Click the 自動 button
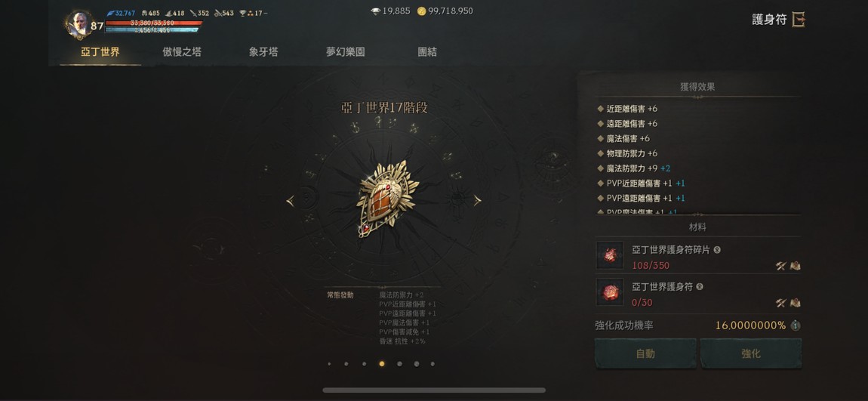Viewport: 868px width, 401px height. [x=645, y=353]
